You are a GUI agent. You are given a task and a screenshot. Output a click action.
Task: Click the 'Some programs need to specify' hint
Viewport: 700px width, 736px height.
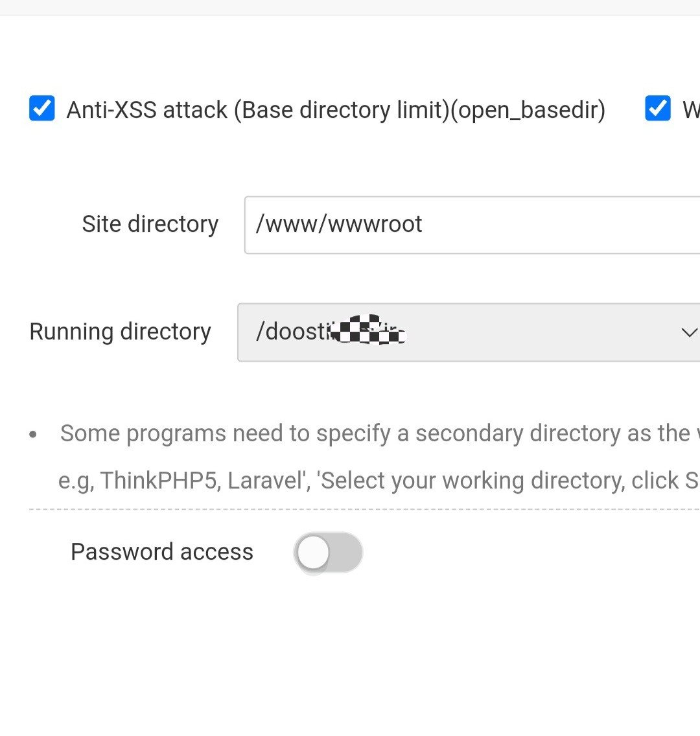point(375,433)
